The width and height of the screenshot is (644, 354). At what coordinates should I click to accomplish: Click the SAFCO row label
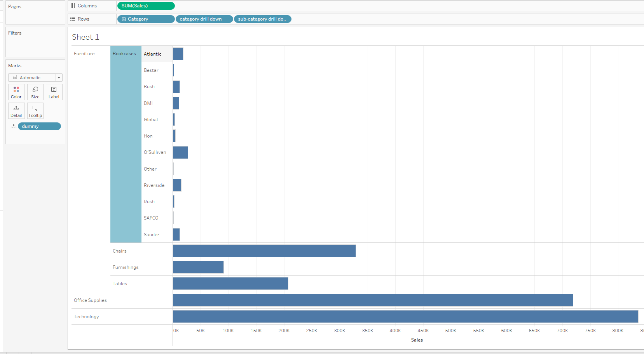(151, 218)
